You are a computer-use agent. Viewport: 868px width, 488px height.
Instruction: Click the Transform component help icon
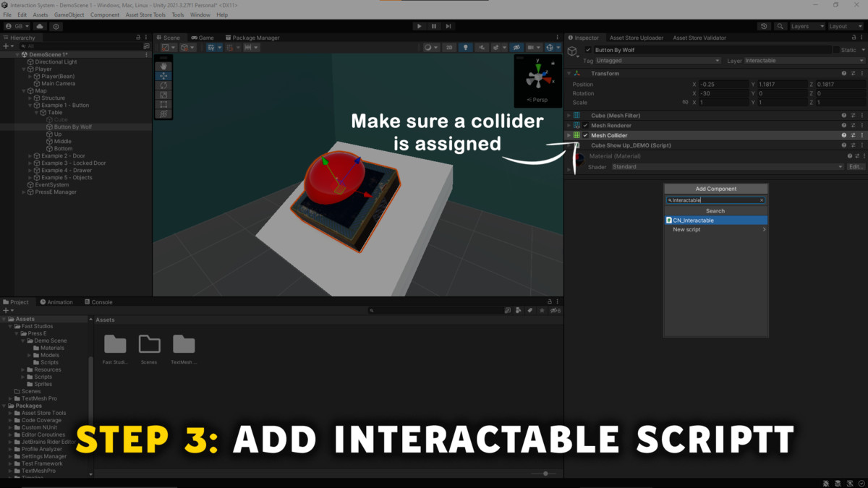click(x=843, y=73)
